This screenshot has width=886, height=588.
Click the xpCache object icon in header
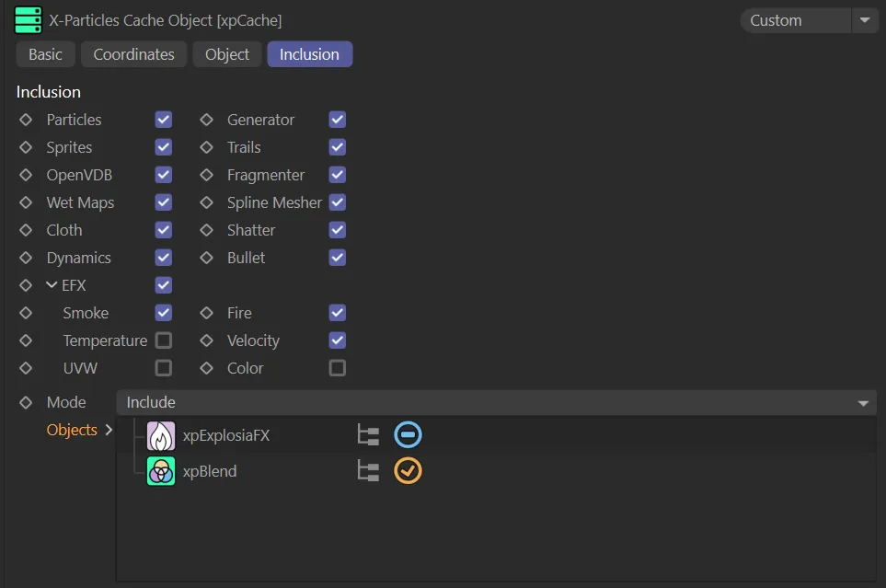tap(29, 19)
